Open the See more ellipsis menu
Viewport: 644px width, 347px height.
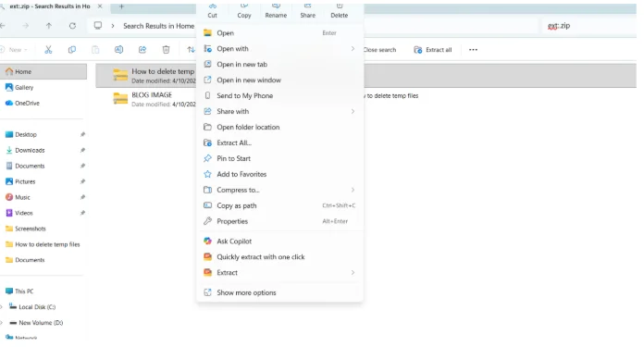click(x=473, y=50)
